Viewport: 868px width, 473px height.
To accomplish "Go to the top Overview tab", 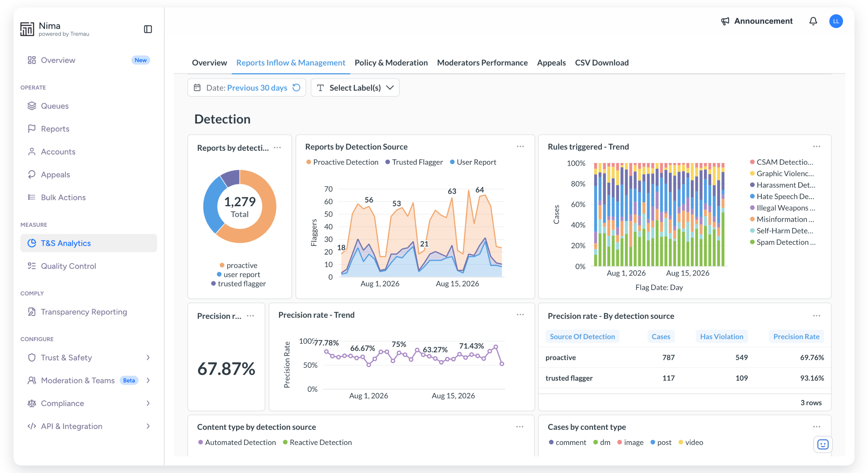I will [x=209, y=63].
